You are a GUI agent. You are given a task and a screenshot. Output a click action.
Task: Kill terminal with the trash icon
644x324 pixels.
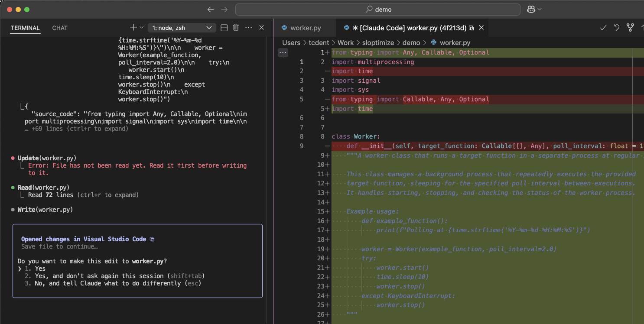[236, 28]
